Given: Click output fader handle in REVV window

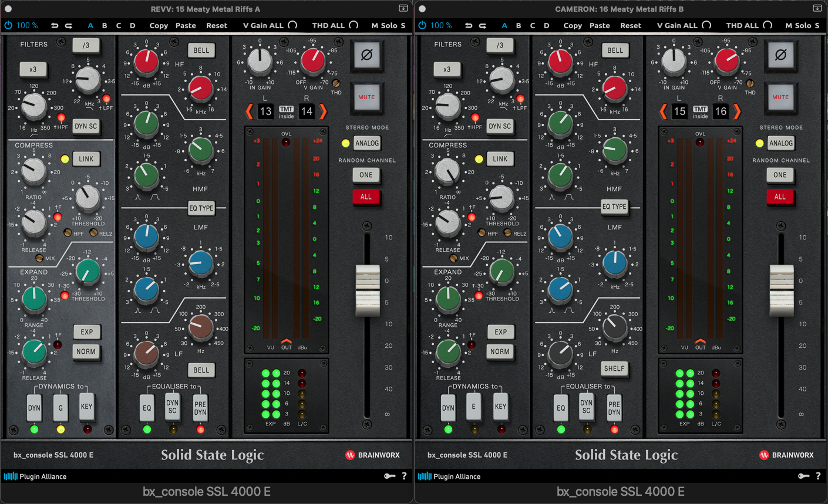Looking at the screenshot, I should click(x=368, y=290).
